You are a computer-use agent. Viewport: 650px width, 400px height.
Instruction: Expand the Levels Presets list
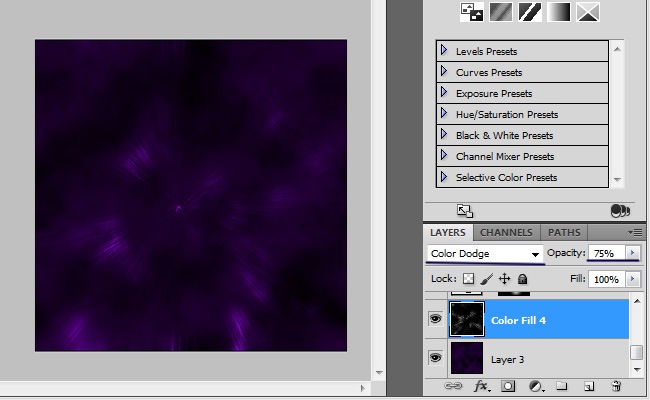pos(444,50)
